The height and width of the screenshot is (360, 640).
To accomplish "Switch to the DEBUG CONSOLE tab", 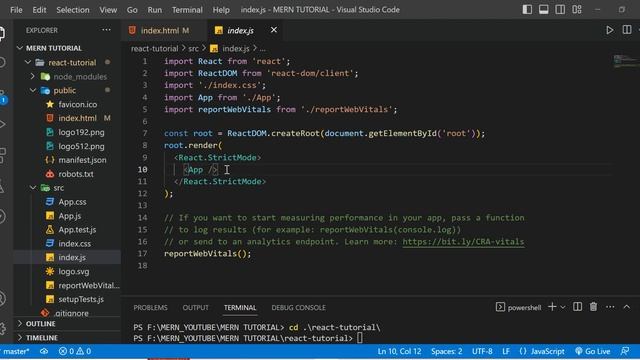I will 298,308.
